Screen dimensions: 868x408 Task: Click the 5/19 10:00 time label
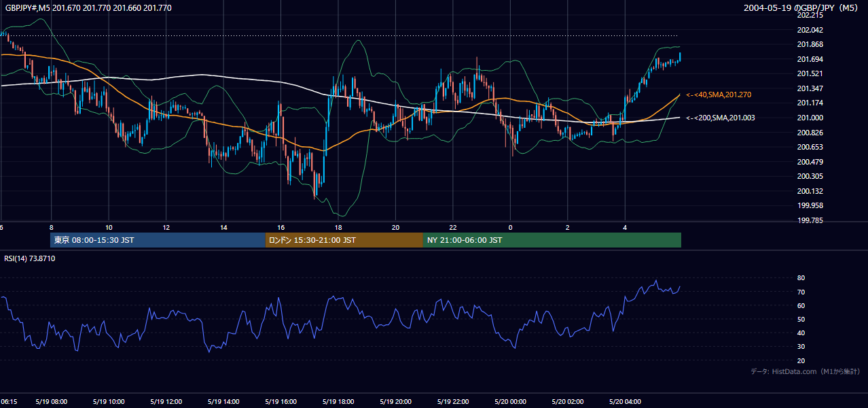tap(109, 402)
